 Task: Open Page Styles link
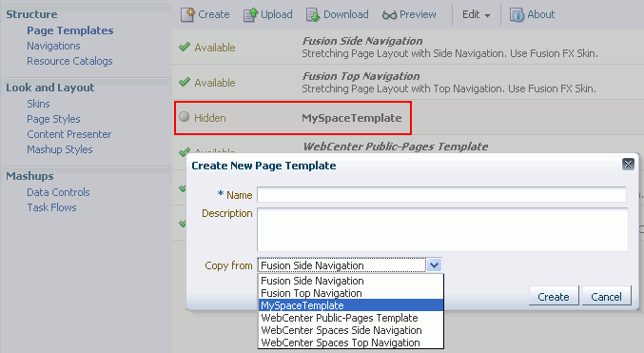coord(53,119)
